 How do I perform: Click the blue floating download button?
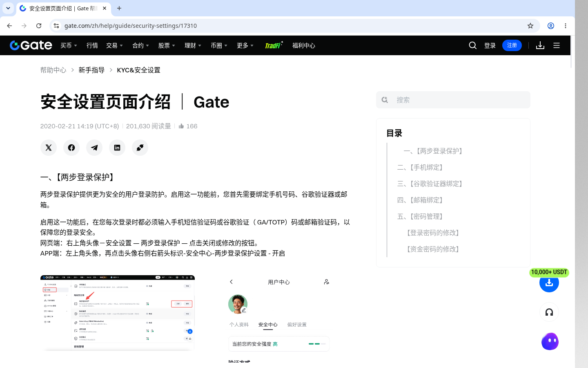549,283
